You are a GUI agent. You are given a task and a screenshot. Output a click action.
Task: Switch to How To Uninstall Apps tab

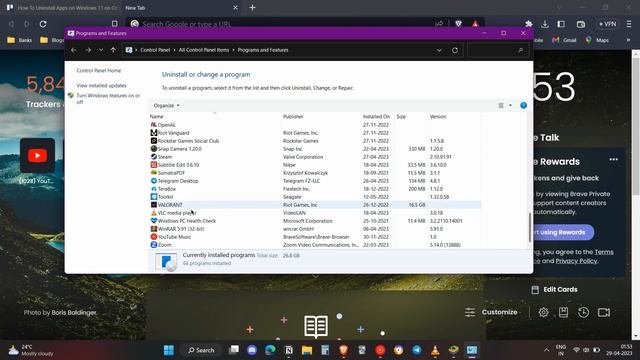(63, 8)
